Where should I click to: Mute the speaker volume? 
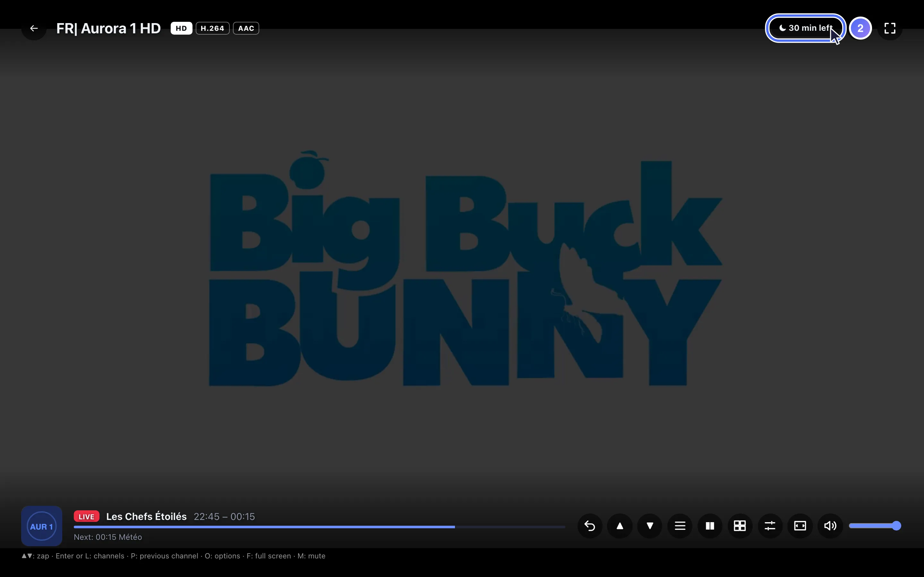pos(830,526)
